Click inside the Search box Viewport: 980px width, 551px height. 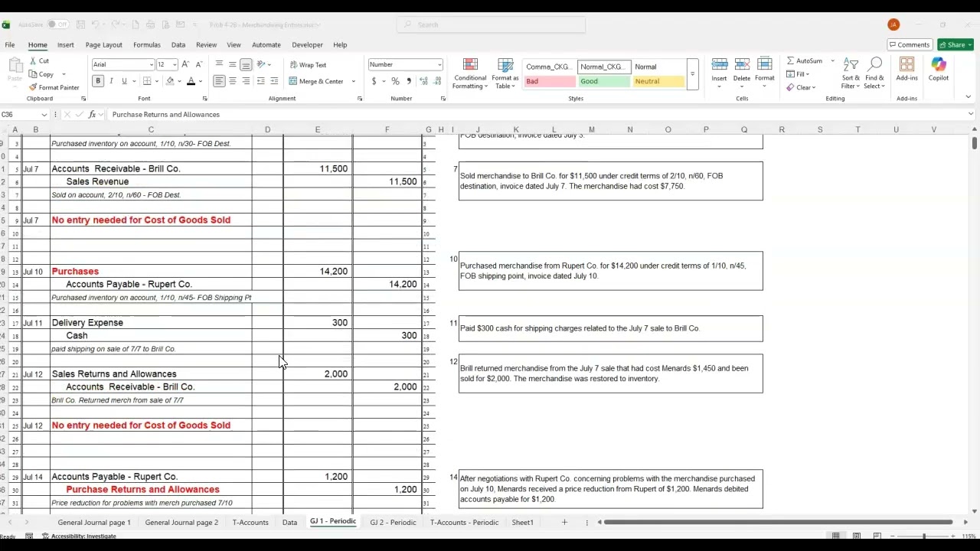tap(492, 24)
